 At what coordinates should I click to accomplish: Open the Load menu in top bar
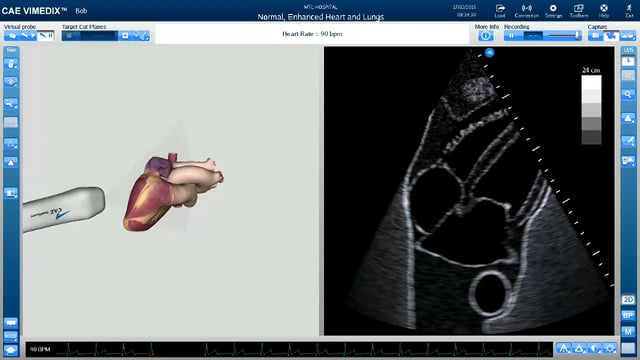tap(500, 11)
